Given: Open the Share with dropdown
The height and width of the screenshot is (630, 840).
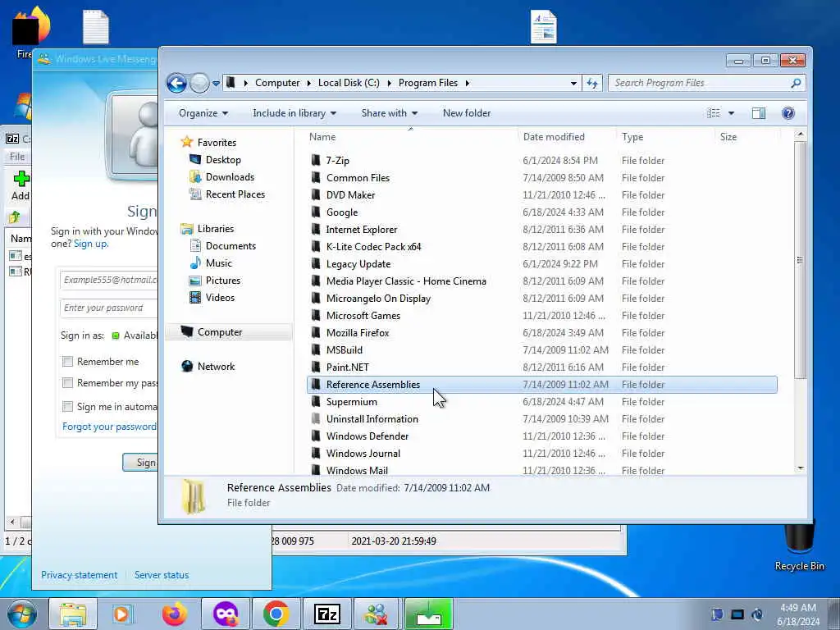Looking at the screenshot, I should tap(389, 113).
